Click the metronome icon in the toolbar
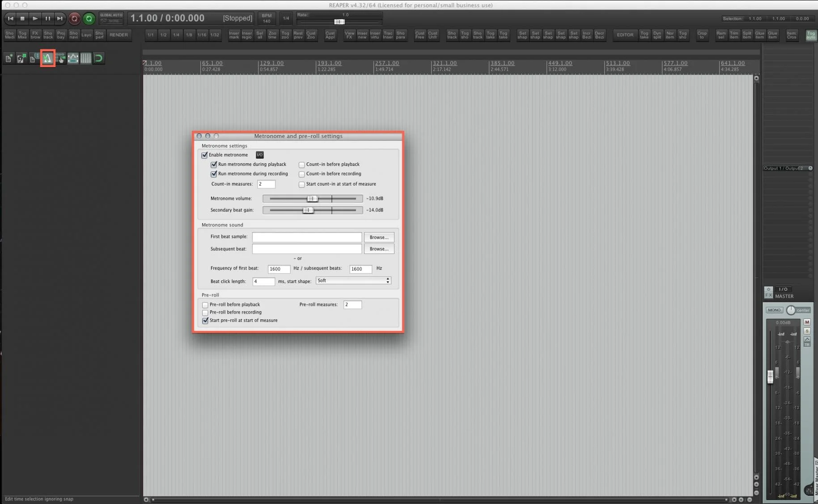The height and width of the screenshot is (504, 818). 48,58
